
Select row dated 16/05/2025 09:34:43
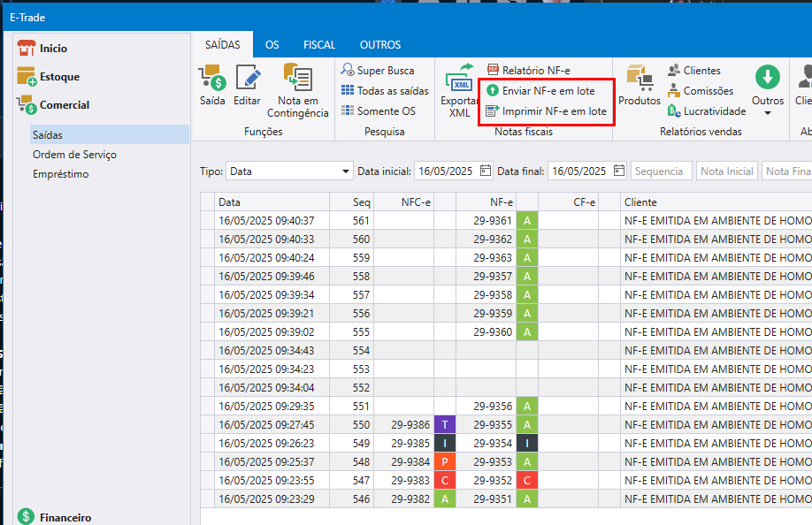point(506,350)
